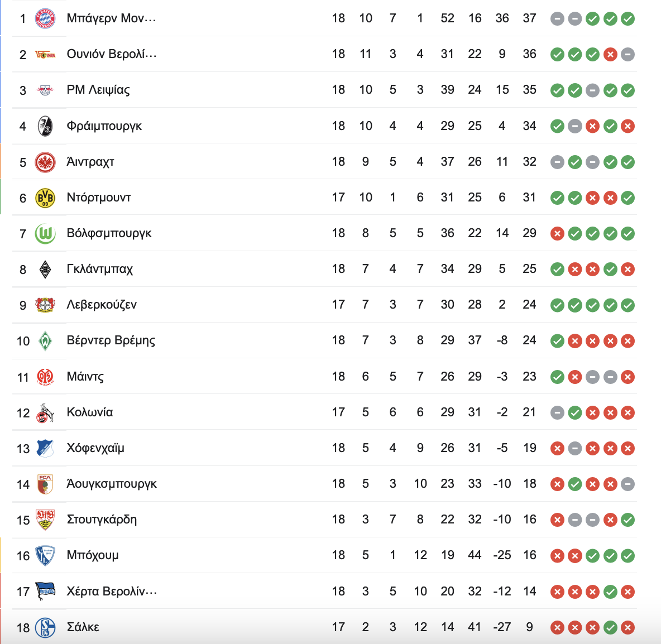This screenshot has height=644, width=661.
Task: Open the Φράιμπουργκ team page
Action: click(104, 126)
